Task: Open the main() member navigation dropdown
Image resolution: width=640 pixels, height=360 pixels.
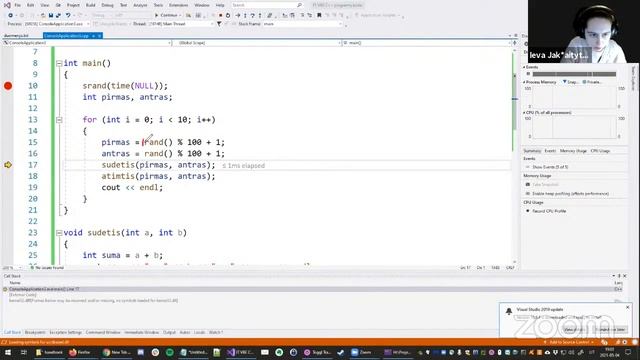Action: tap(426, 43)
